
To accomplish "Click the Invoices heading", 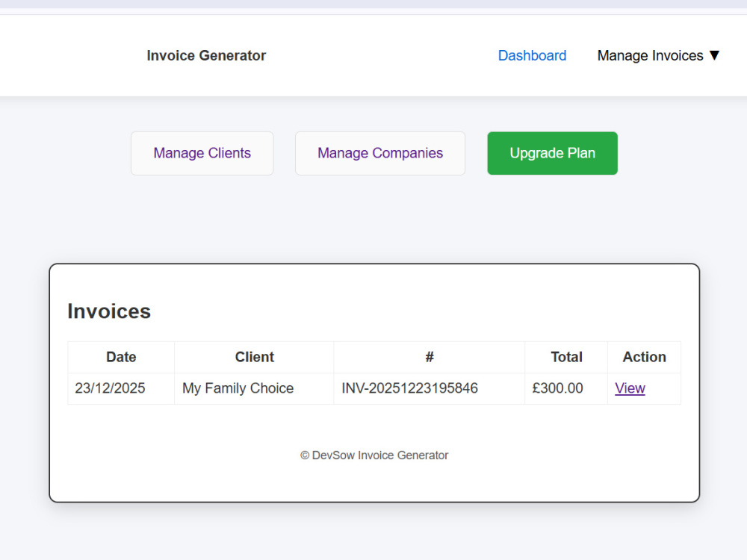I will (x=109, y=311).
